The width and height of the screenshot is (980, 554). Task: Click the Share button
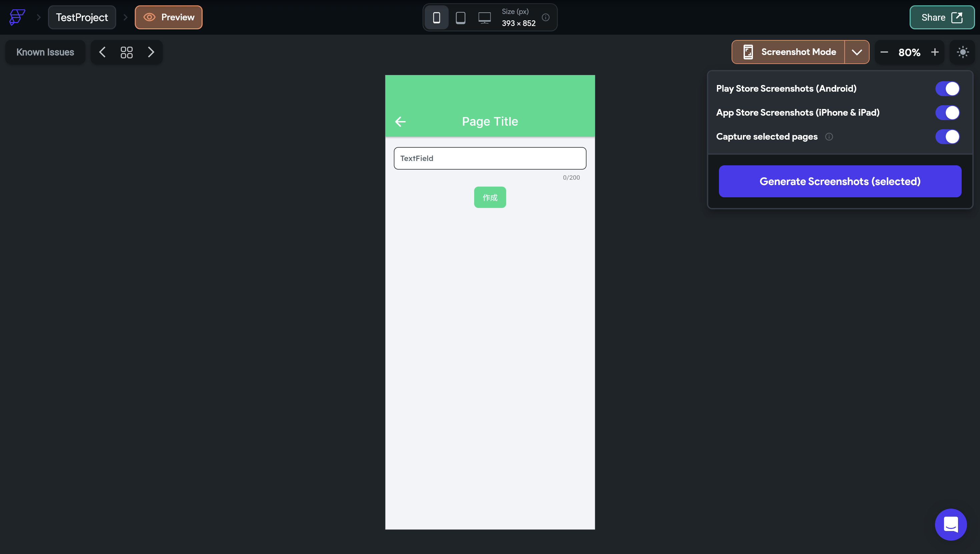(x=942, y=18)
